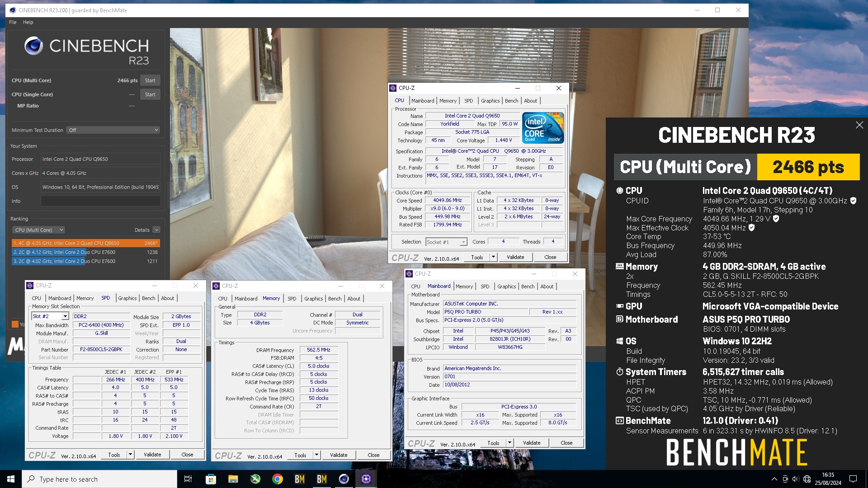Screen dimensions: 868x488
Task: Open Tools dropdown arrow in CPU-Z SPD window
Action: pyautogui.click(x=130, y=455)
